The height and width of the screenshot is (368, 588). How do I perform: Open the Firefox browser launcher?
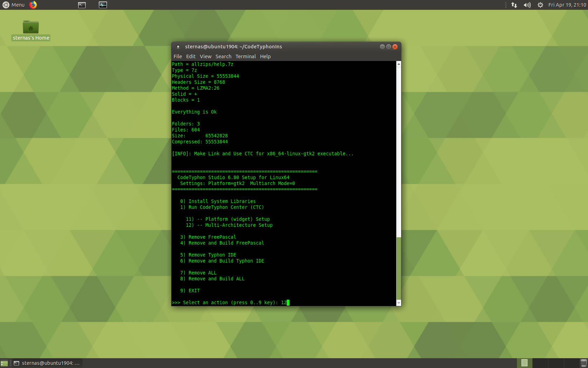(33, 5)
